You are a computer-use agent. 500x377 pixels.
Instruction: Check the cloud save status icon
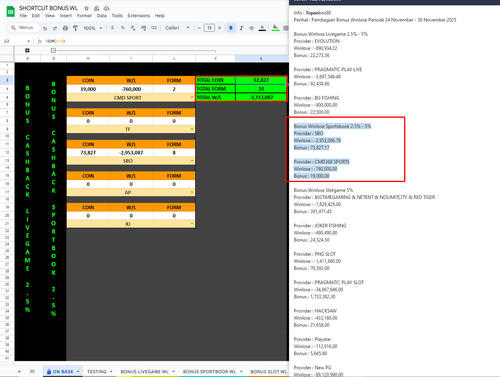pos(107,8)
